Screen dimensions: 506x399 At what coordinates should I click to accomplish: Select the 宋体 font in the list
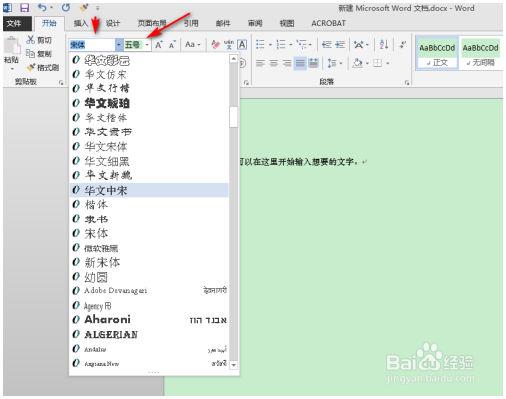pos(149,233)
